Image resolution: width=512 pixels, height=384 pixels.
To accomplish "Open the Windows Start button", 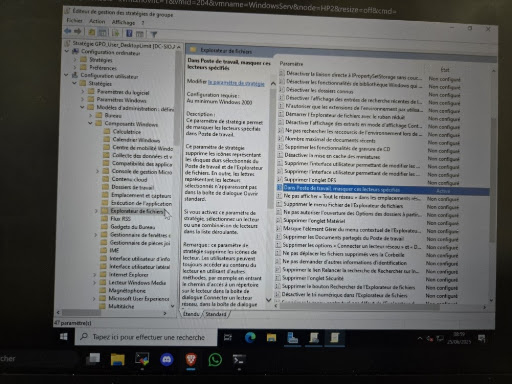I will 64,337.
